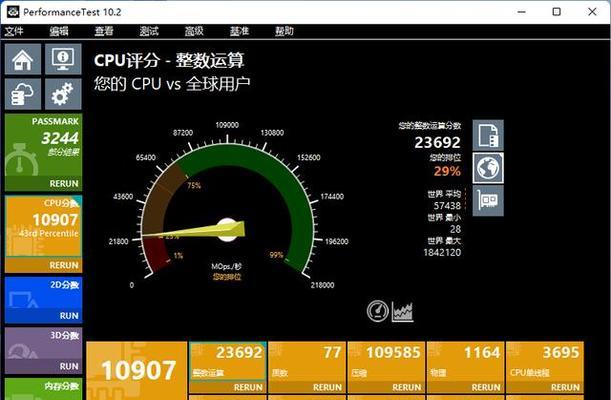The image size is (611, 400).
Task: Minimize the PerformanceTest window
Action: pos(521,12)
